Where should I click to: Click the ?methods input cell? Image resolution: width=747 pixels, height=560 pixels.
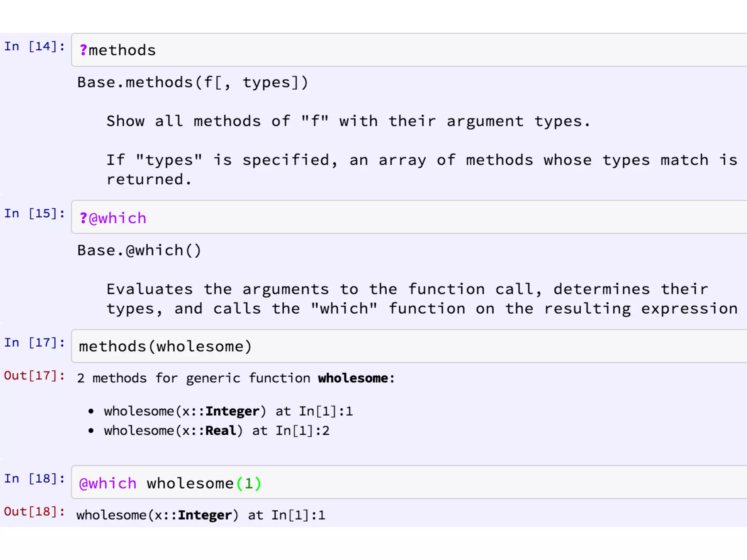tap(401, 50)
